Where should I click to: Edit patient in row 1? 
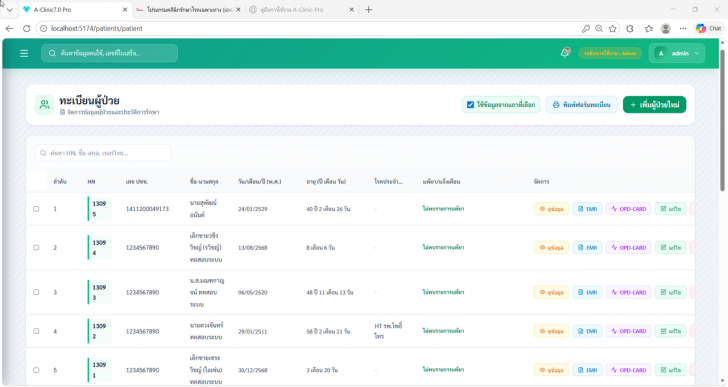tap(670, 209)
